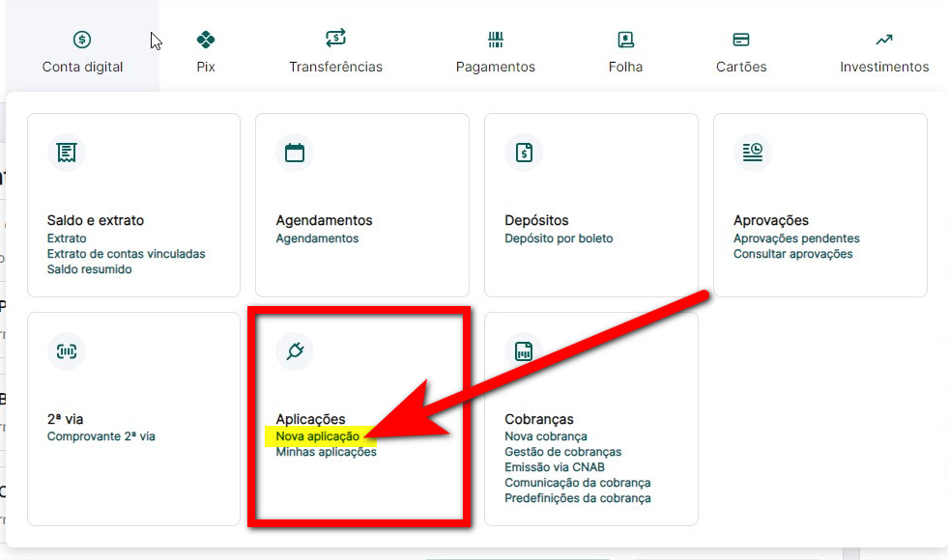Select Depósito por boleto link
Screen dimensions: 948x560
[x=559, y=238]
